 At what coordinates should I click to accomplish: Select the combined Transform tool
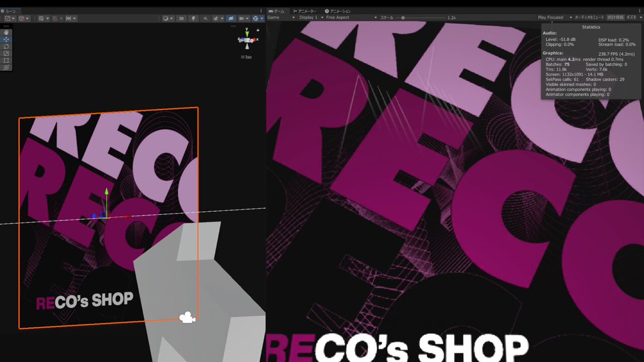6,68
